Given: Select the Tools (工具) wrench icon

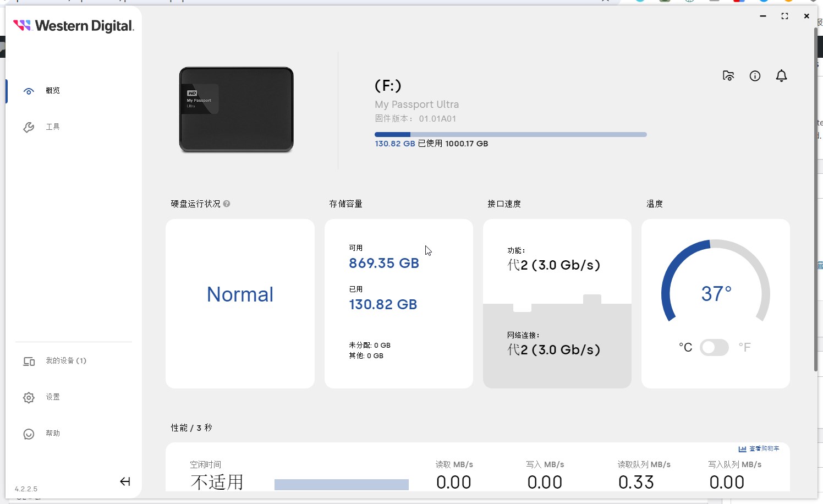Looking at the screenshot, I should point(29,127).
